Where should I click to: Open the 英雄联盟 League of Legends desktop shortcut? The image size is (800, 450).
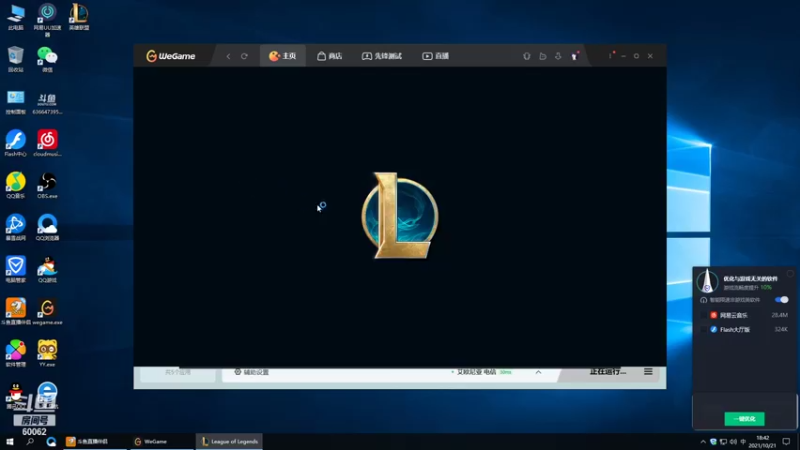pyautogui.click(x=79, y=17)
